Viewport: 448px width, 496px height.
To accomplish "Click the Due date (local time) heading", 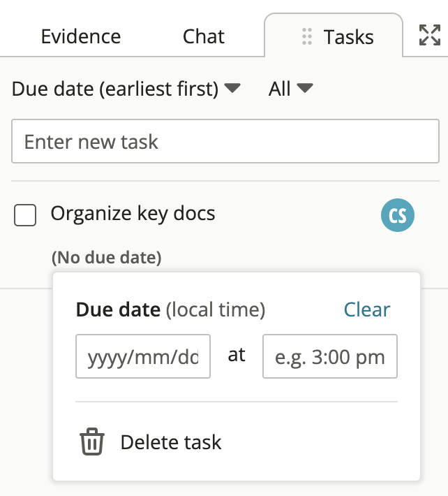I will pos(170,309).
